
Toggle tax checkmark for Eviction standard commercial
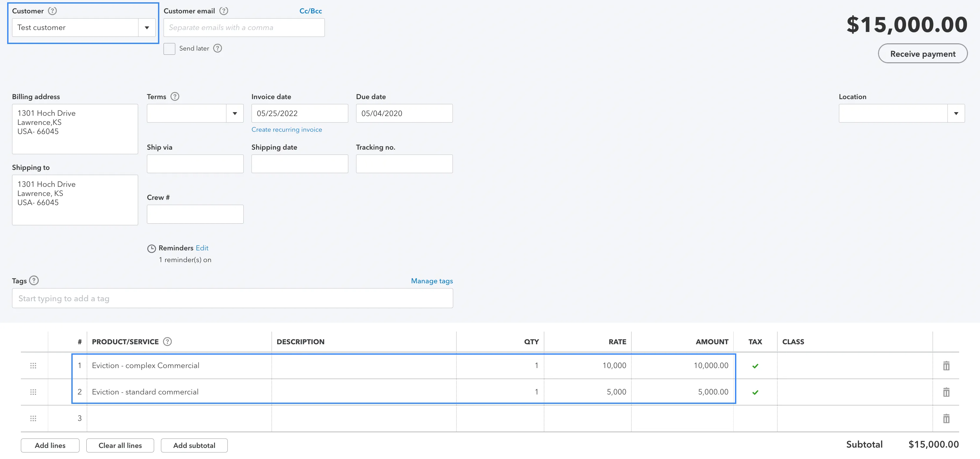tap(755, 392)
